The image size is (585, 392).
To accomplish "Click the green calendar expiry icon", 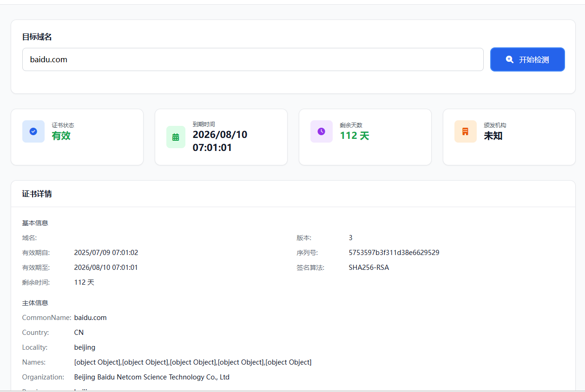I will (x=176, y=137).
